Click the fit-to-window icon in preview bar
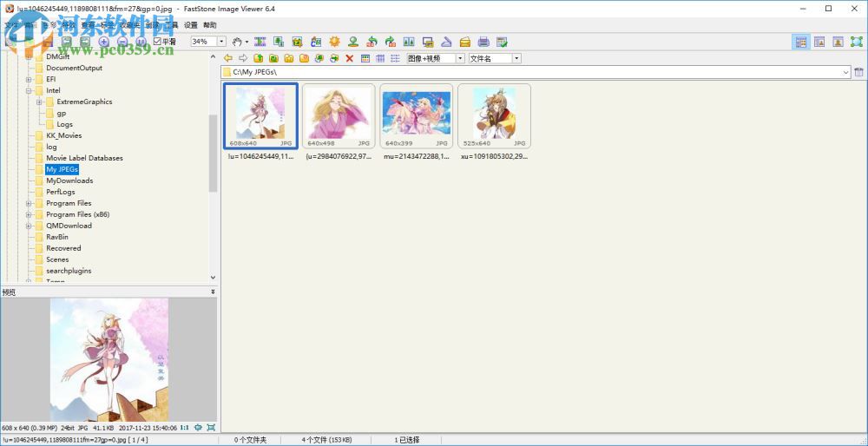 211,428
